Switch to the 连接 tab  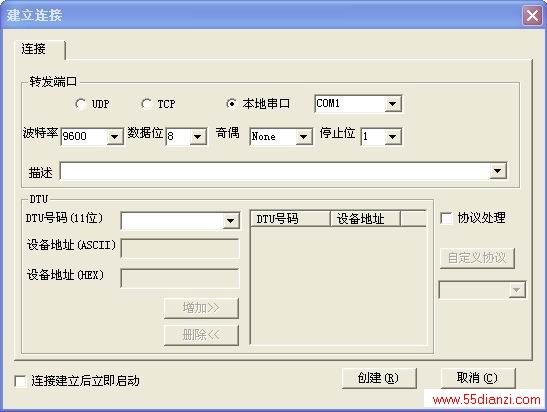click(33, 49)
